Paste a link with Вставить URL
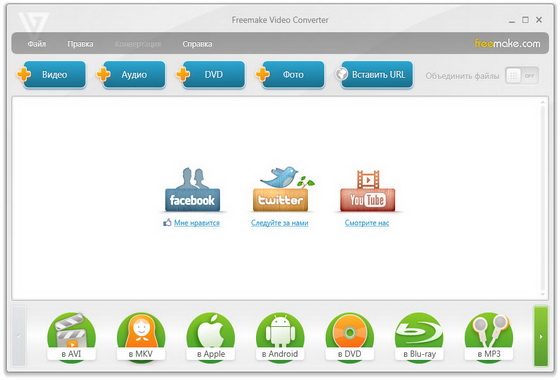 [x=374, y=74]
